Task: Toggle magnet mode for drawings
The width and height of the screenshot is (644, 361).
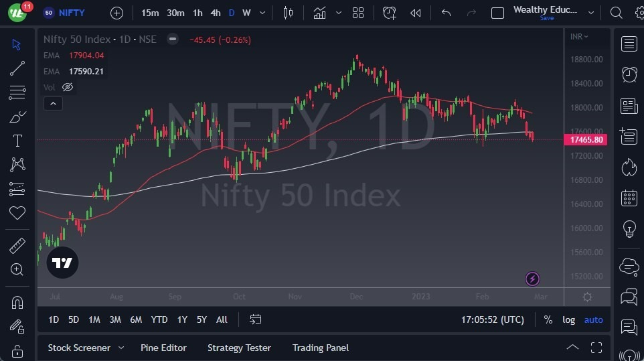Action: click(x=17, y=303)
